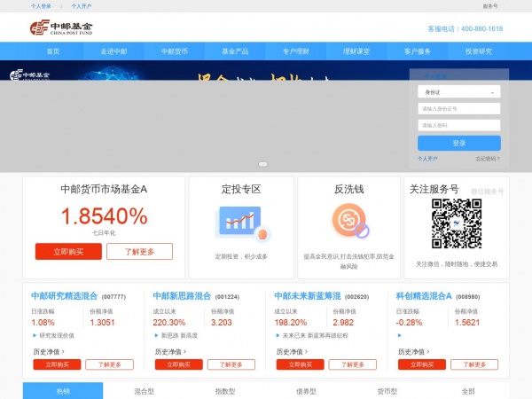The width and height of the screenshot is (532, 399).
Task: Click the 1.5621 unit net value
Action: 467,323
